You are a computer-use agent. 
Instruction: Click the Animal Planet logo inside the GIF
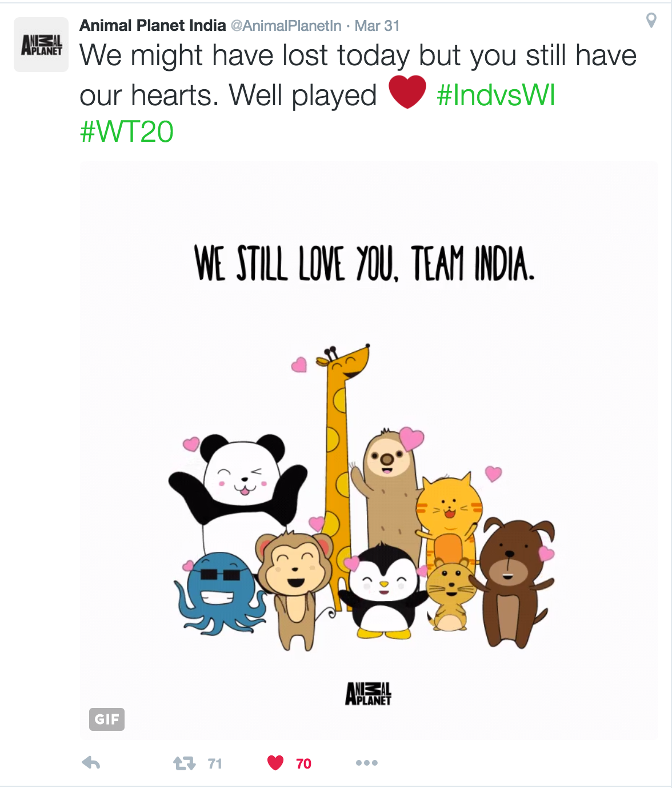[368, 693]
